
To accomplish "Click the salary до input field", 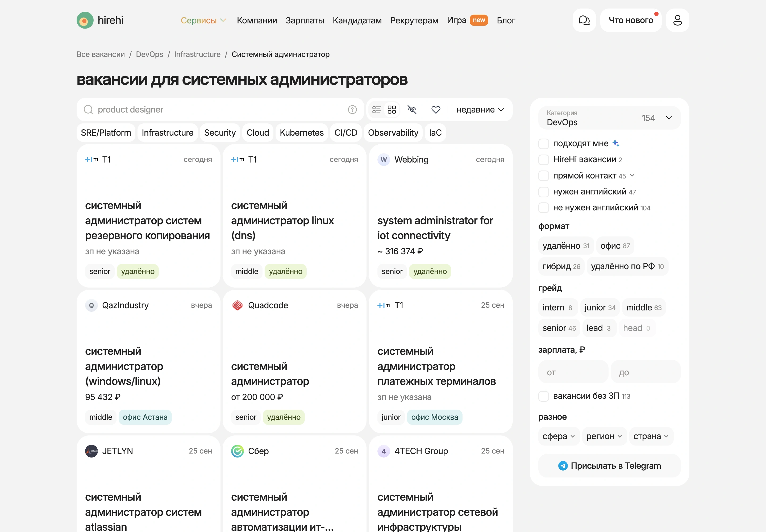I will (645, 372).
